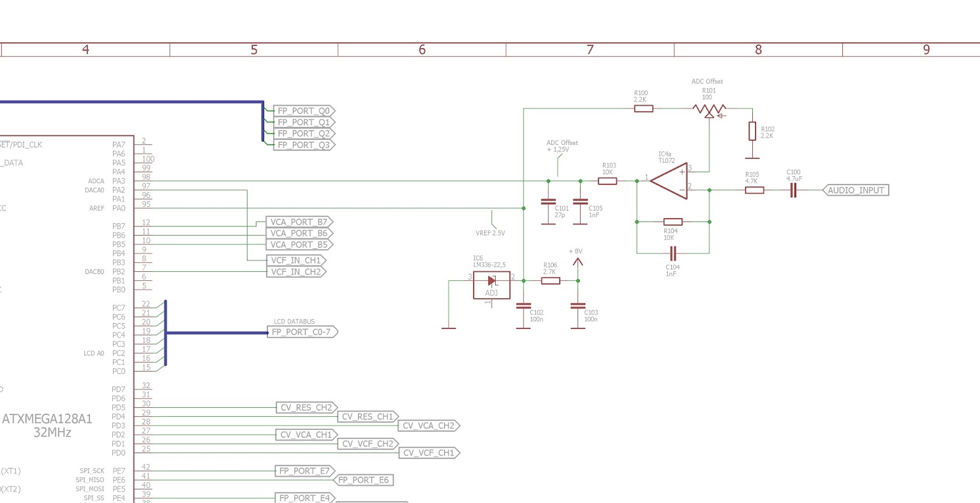Click the R102 2.2K vertical resistor
Screen dimensions: 980x503
753,131
